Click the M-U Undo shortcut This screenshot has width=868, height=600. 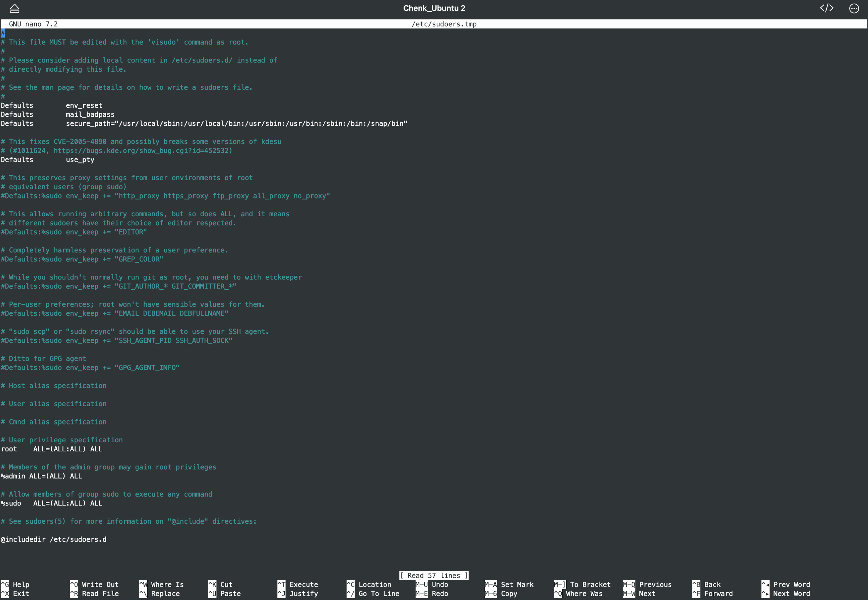tap(432, 584)
